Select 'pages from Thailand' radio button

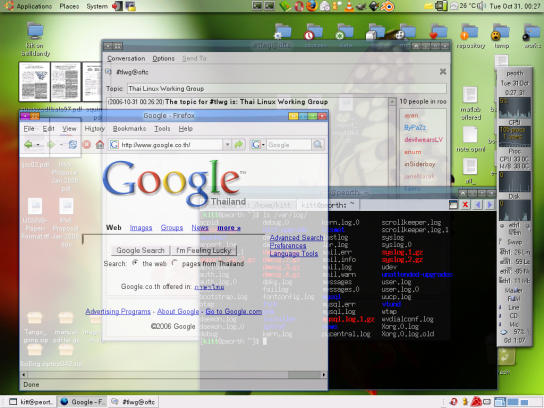point(175,263)
